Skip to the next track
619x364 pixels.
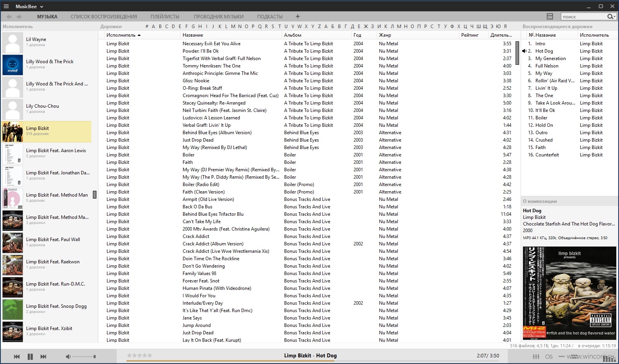[x=43, y=357]
